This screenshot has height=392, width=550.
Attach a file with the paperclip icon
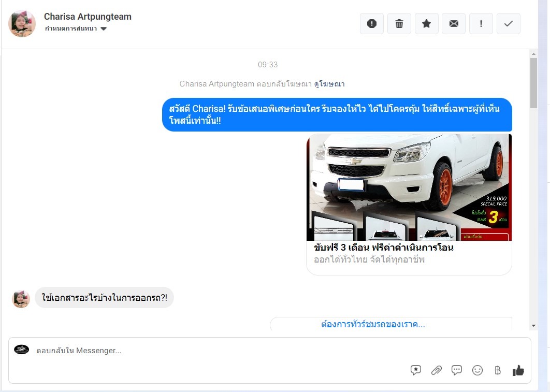point(437,370)
